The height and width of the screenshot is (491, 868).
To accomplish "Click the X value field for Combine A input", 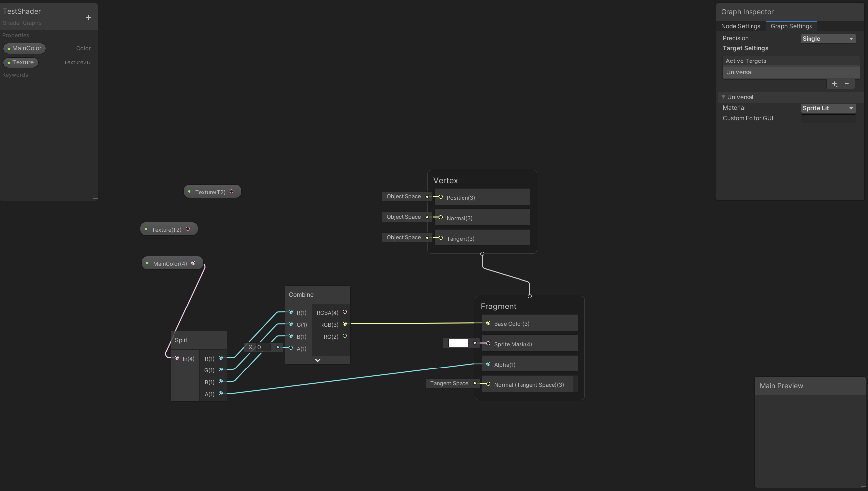I will [x=263, y=347].
